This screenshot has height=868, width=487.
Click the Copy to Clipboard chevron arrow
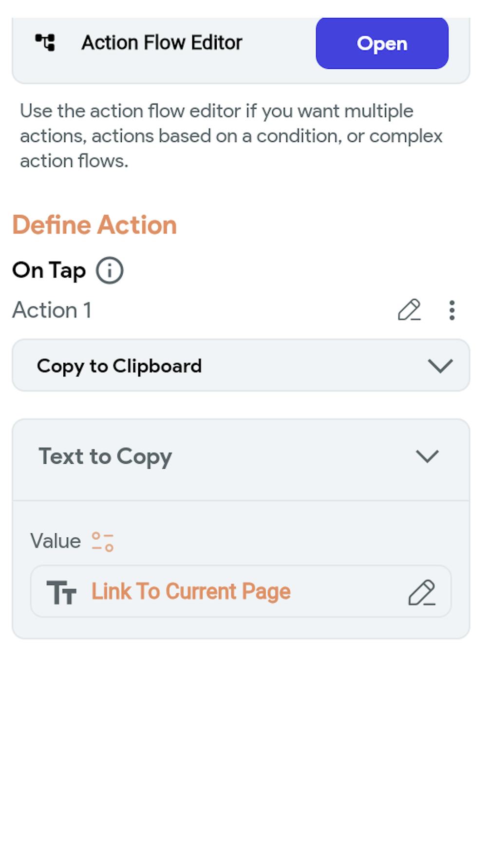440,366
